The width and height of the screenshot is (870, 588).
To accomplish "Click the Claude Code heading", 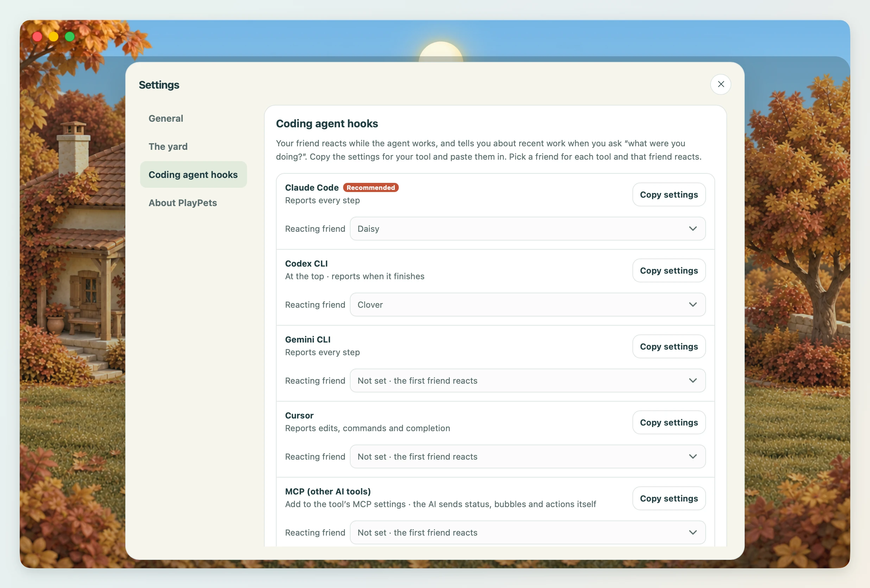I will (x=311, y=188).
